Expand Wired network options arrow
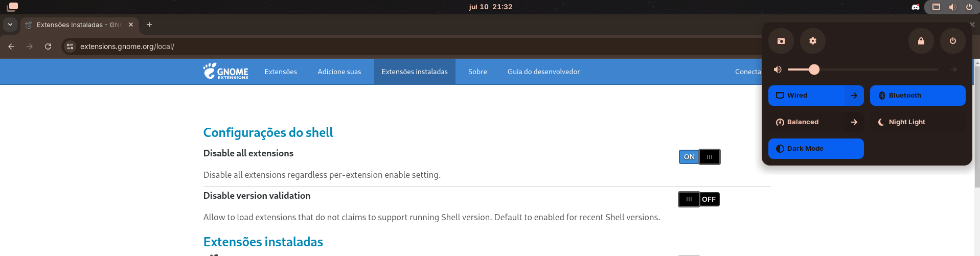Screen dimensions: 980x256 [854, 96]
